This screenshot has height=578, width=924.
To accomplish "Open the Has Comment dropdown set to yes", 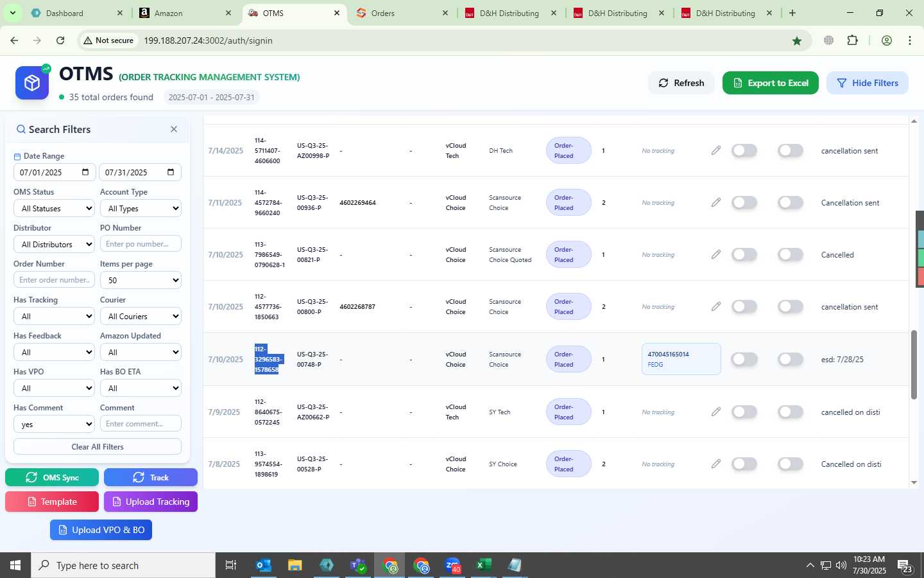I will click(x=55, y=424).
